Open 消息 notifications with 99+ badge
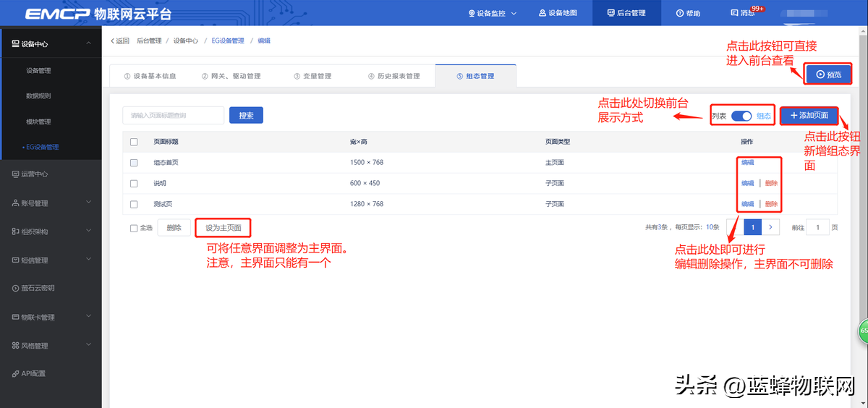This screenshot has width=868, height=408. point(734,13)
